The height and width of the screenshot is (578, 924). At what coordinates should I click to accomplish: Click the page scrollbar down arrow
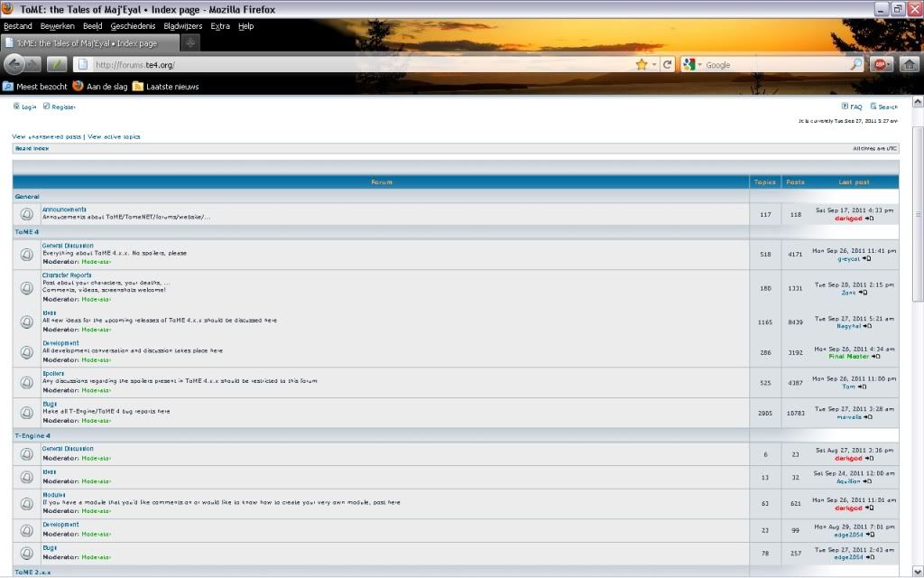coord(918,572)
